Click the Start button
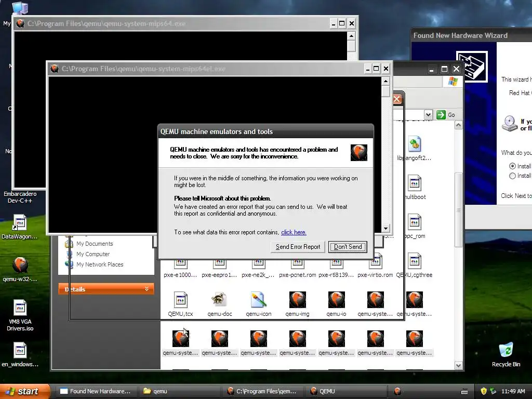532x399 pixels. [x=24, y=391]
